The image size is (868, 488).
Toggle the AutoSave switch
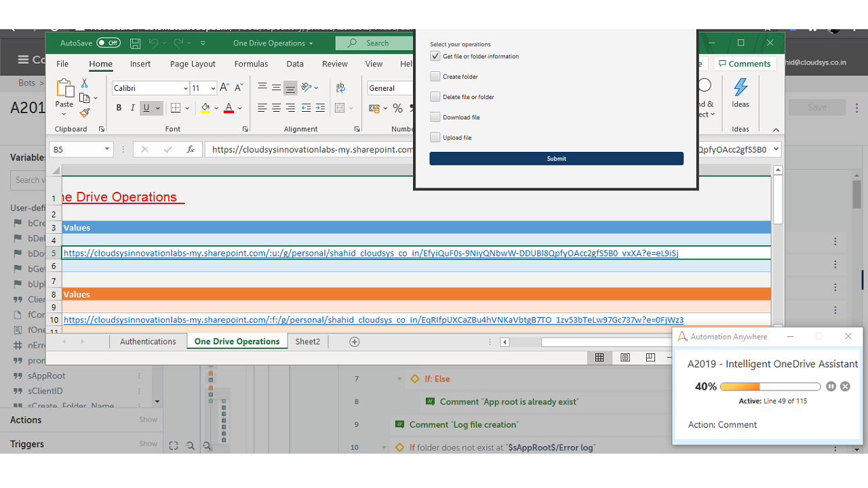coord(108,43)
